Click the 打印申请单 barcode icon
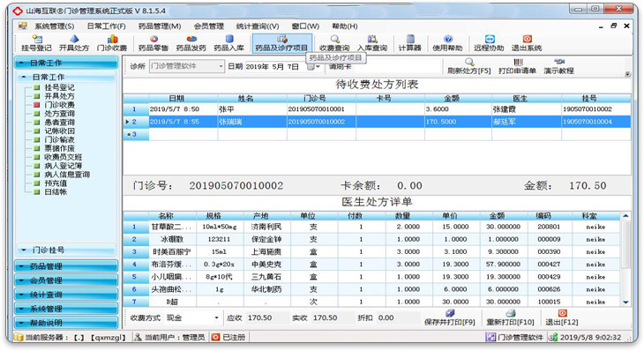Viewport: 644px width, 351px height. (x=518, y=63)
